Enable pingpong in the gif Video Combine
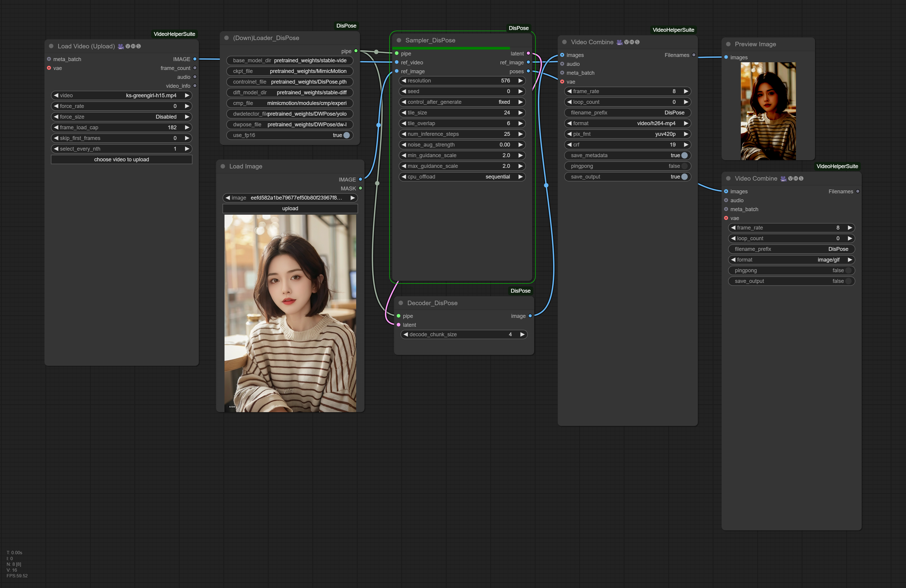This screenshot has height=588, width=906. [x=848, y=270]
